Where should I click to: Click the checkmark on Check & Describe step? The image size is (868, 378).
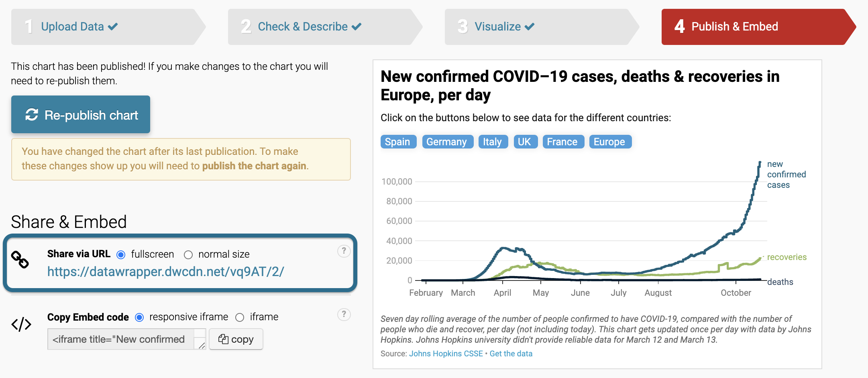pos(357,26)
